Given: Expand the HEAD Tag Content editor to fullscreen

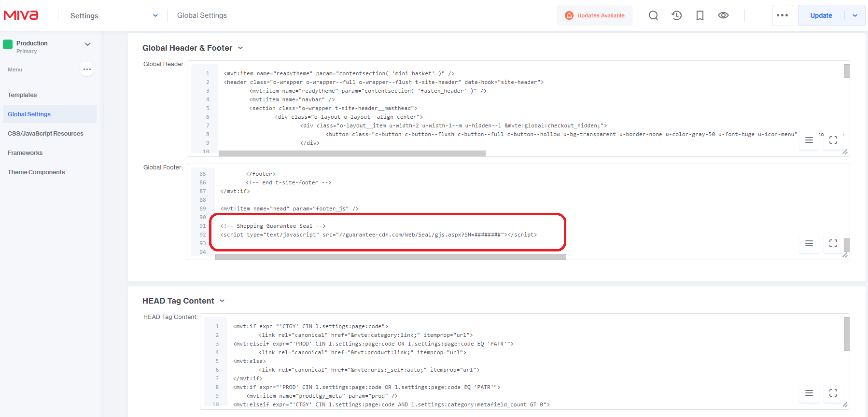Looking at the screenshot, I should [833, 393].
